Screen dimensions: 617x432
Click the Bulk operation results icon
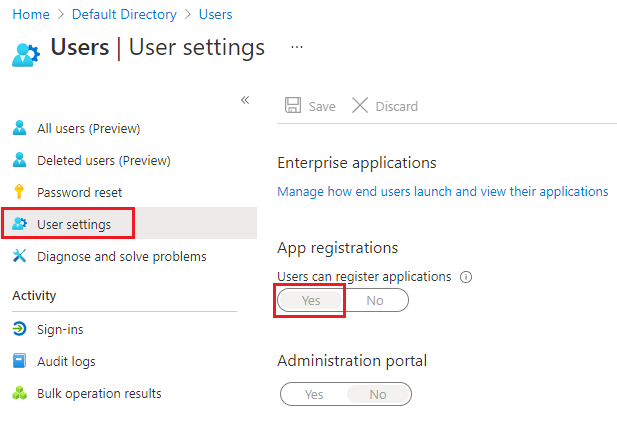19,393
